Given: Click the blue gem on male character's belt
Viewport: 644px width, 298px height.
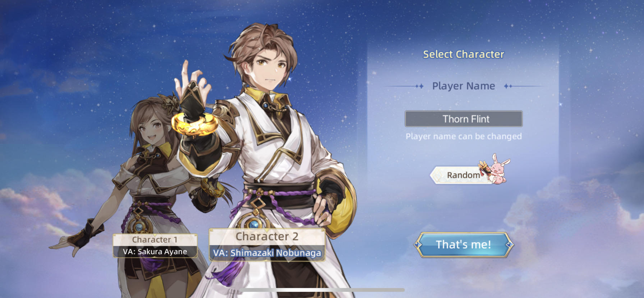Looking at the screenshot, I should click(x=254, y=225).
